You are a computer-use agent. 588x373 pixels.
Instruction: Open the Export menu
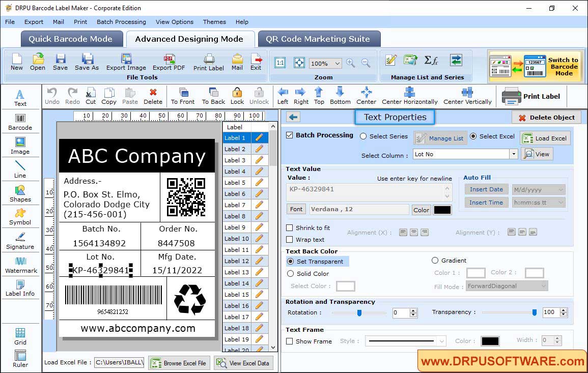34,22
